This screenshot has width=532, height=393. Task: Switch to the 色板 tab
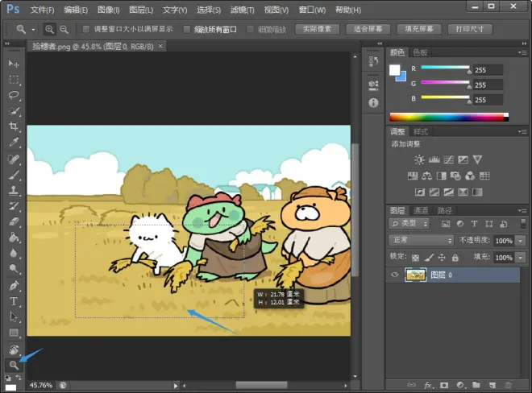[x=420, y=52]
